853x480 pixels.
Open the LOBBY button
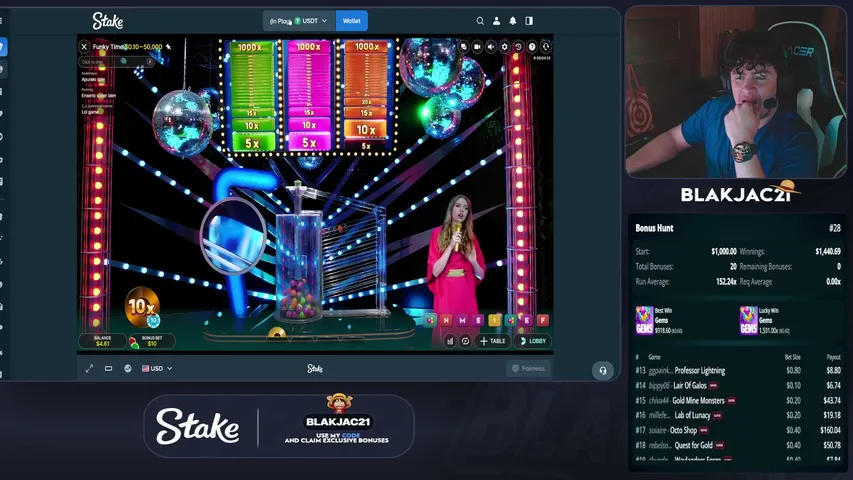pyautogui.click(x=533, y=341)
